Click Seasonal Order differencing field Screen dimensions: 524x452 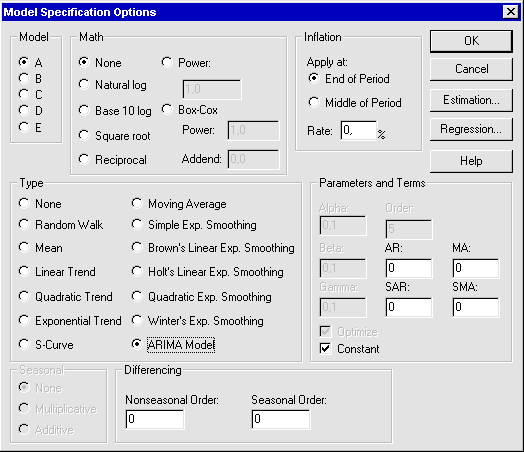click(x=281, y=419)
